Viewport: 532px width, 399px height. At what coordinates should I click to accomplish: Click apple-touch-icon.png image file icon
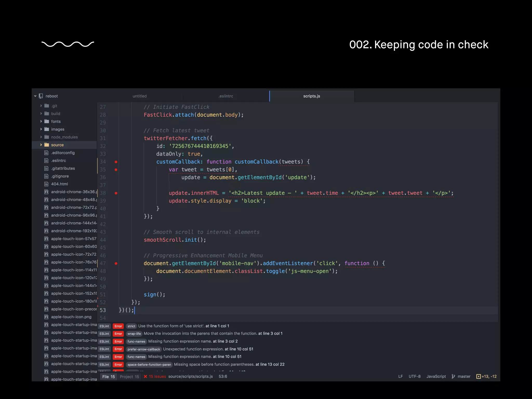(x=46, y=317)
